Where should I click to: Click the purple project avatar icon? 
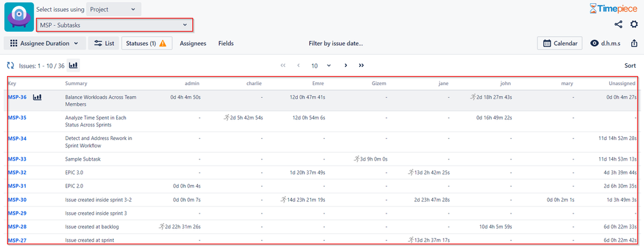(19, 17)
